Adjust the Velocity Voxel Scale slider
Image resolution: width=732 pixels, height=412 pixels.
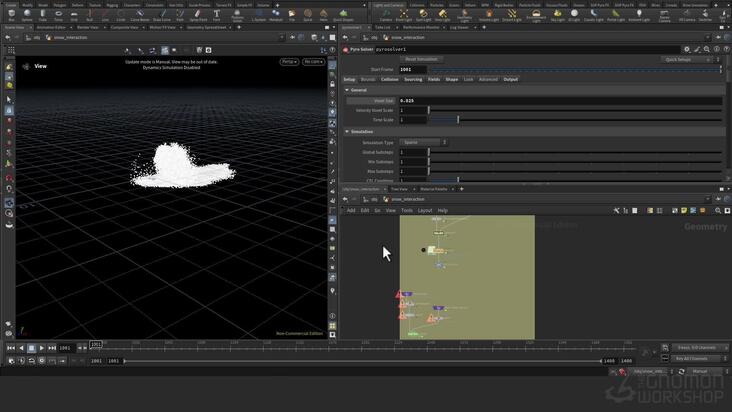pos(575,110)
